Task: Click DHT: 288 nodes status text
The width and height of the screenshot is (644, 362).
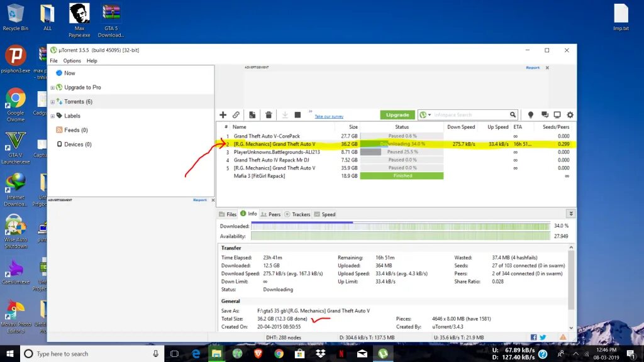Action: click(x=284, y=337)
